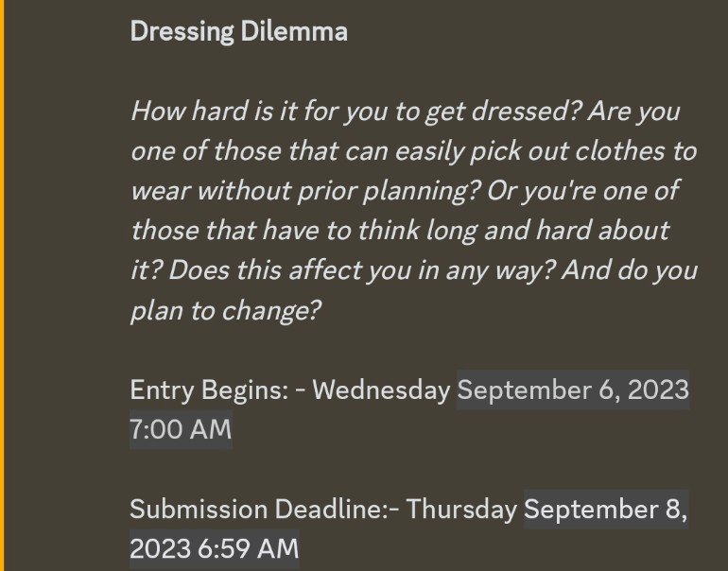Click the Dressing Dilemma embed title
The image size is (728, 571).
[x=238, y=32]
